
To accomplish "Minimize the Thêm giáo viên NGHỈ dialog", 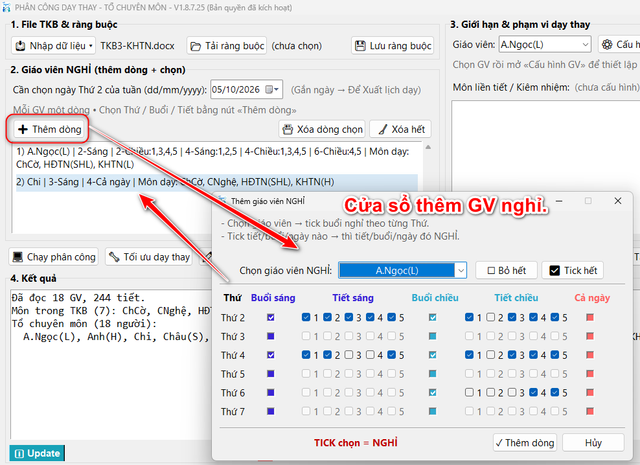I will click(x=559, y=201).
